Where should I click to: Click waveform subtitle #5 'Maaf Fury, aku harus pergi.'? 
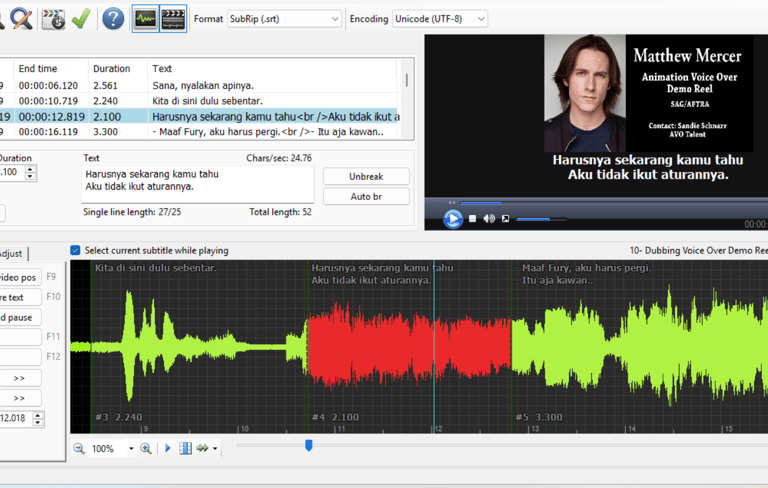coord(639,346)
